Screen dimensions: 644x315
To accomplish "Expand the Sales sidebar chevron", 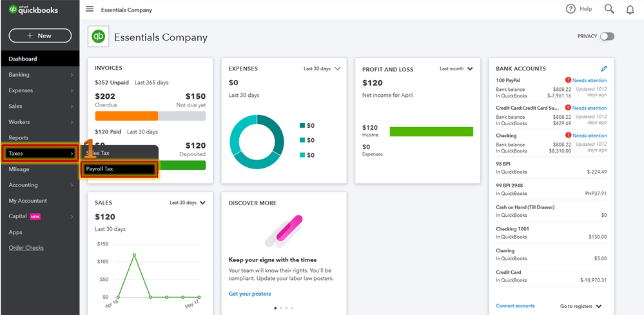I will [x=72, y=107].
